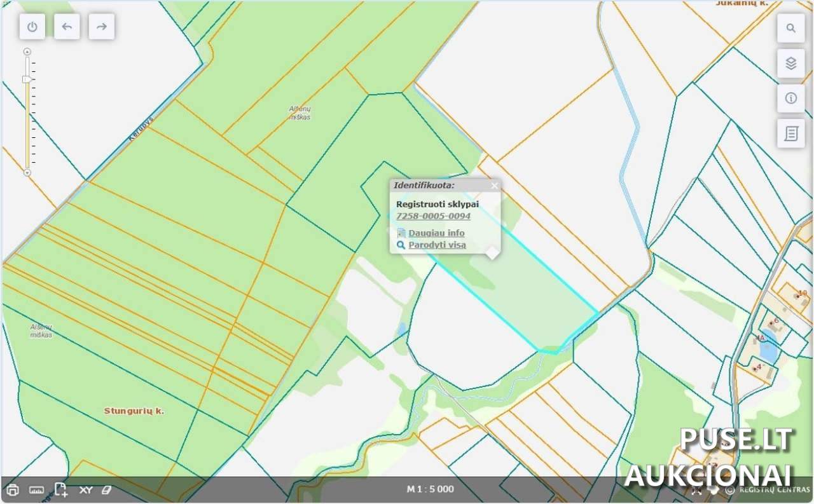Viewport: 814px width, 504px height.
Task: Go forward to next map view
Action: point(102,27)
